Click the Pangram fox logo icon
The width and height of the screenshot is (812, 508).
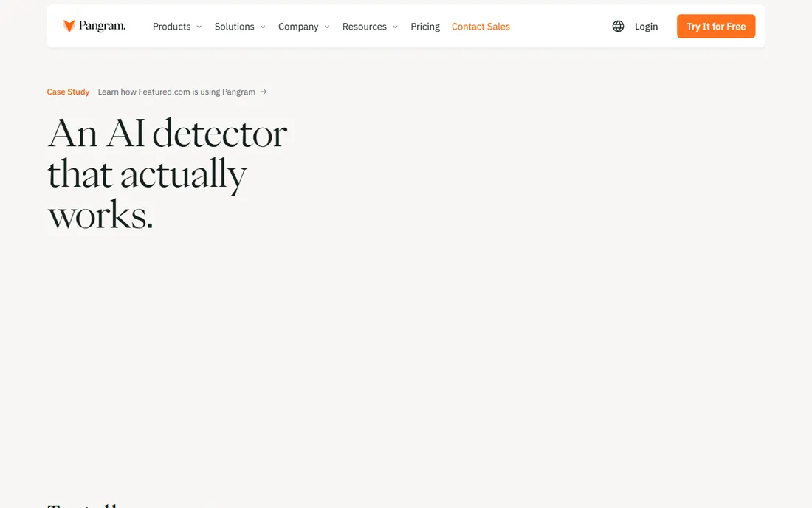tap(69, 26)
